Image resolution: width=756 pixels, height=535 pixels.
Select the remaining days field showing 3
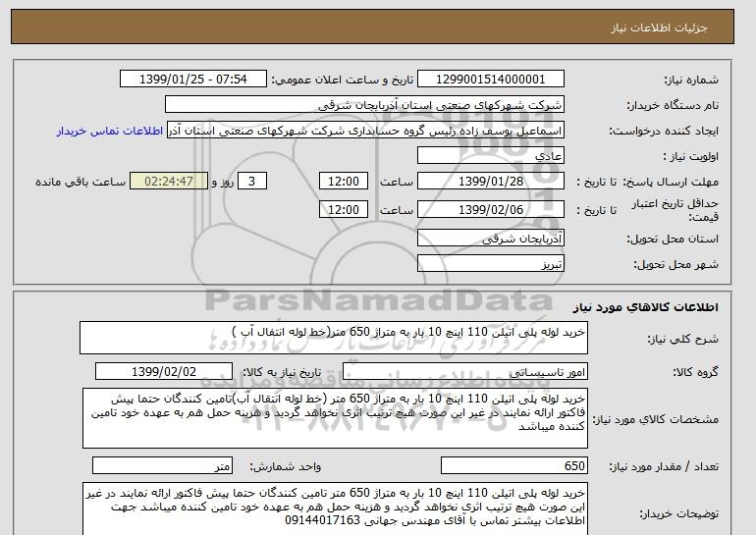click(x=251, y=182)
